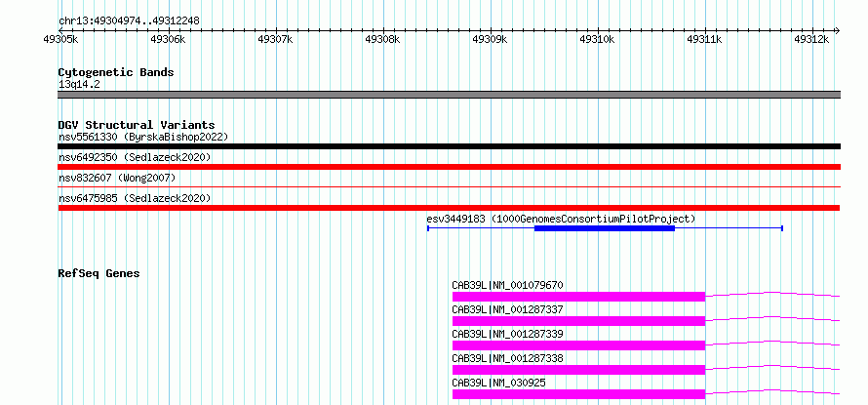Open the nsv6492350 (Sedlazeck2020) label

135,157
